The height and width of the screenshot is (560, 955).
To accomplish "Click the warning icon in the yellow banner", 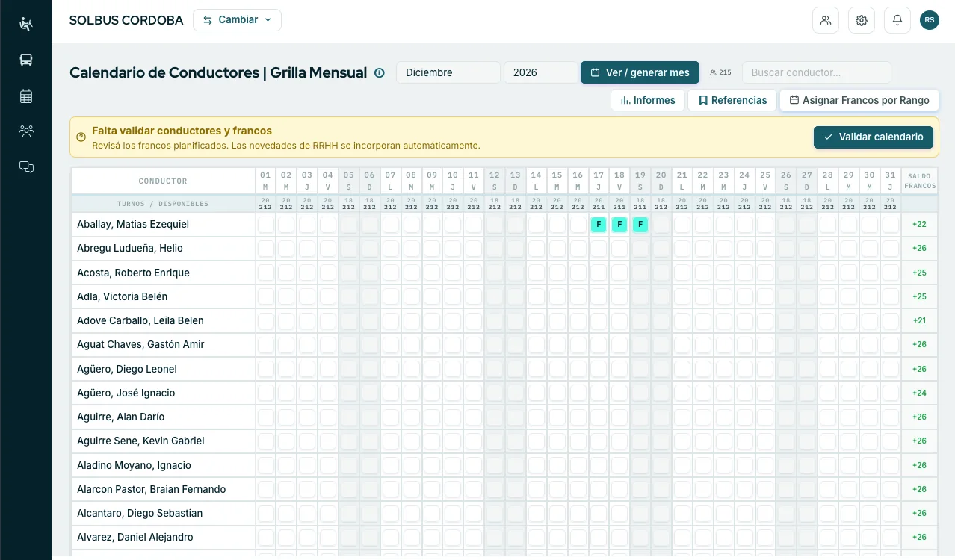I will pos(81,137).
